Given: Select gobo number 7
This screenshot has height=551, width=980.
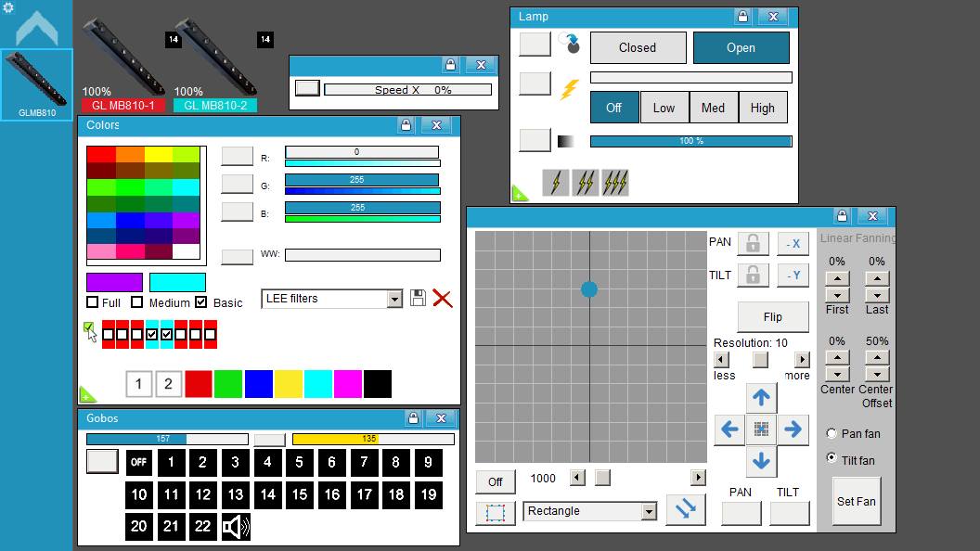Looking at the screenshot, I should point(364,463).
